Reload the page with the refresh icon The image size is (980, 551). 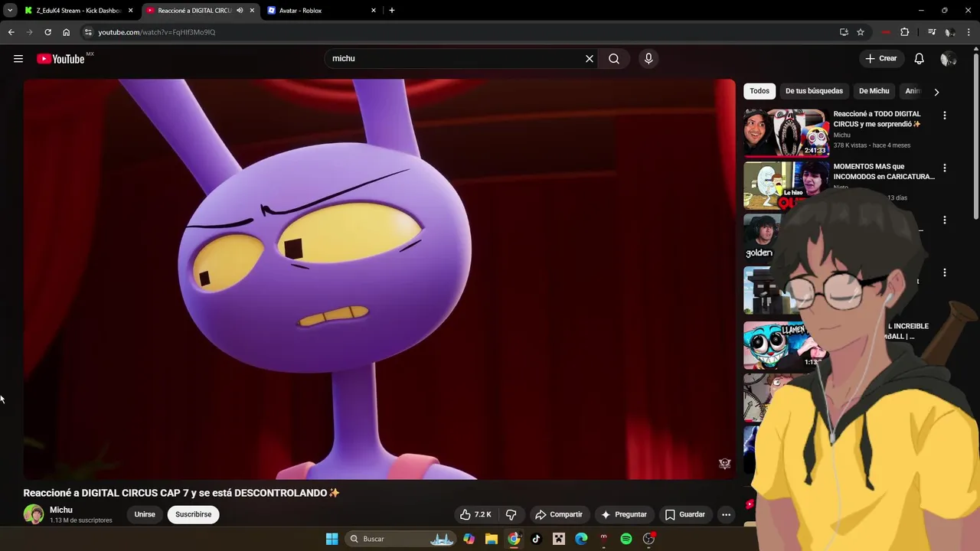[x=47, y=32]
